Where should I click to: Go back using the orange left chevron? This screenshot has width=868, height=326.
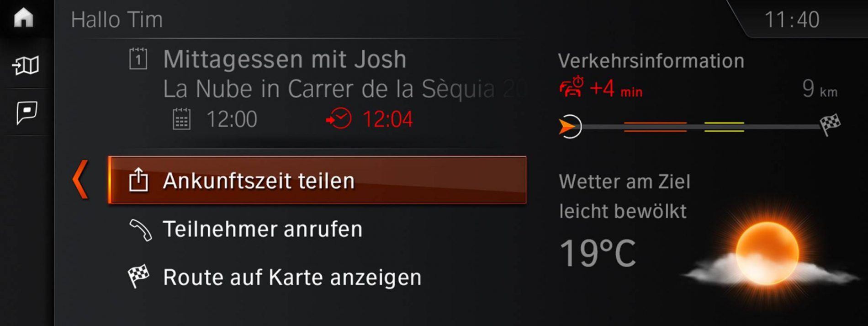click(x=80, y=180)
